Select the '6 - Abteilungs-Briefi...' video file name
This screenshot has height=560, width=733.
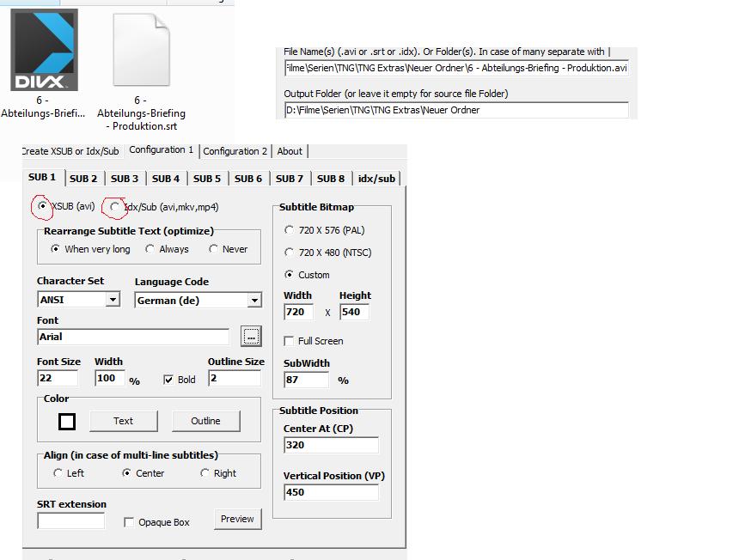click(x=43, y=107)
